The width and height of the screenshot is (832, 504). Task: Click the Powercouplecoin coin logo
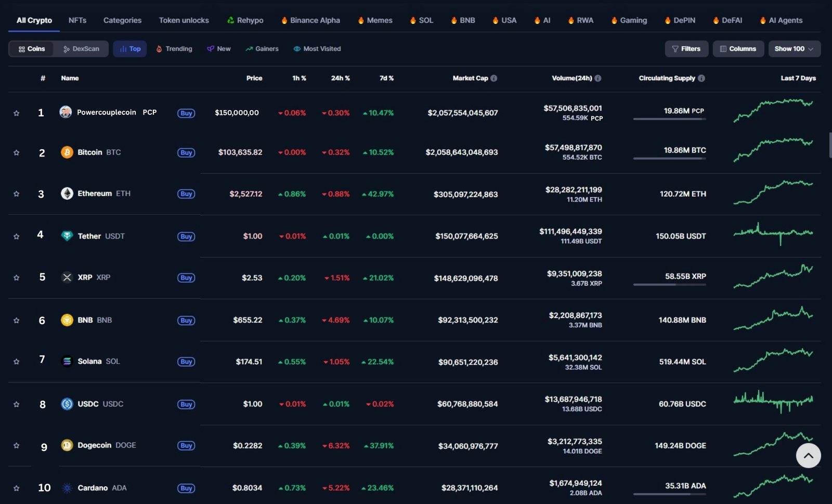click(66, 112)
